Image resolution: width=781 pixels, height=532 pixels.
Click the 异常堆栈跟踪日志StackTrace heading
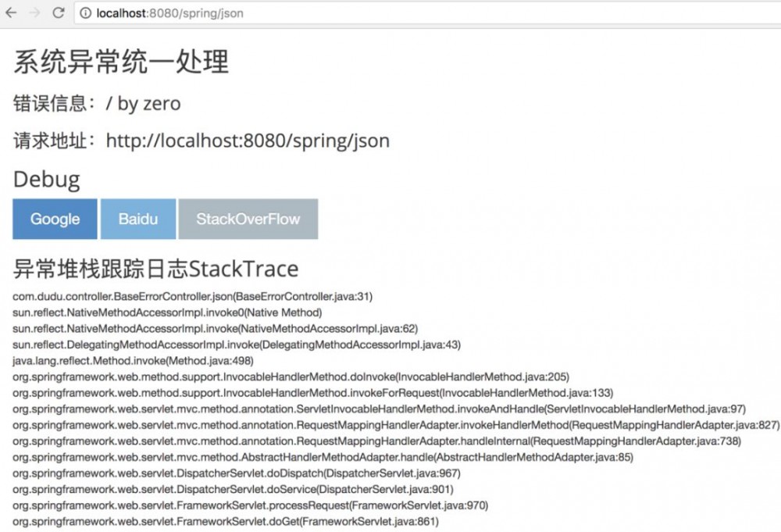(155, 269)
